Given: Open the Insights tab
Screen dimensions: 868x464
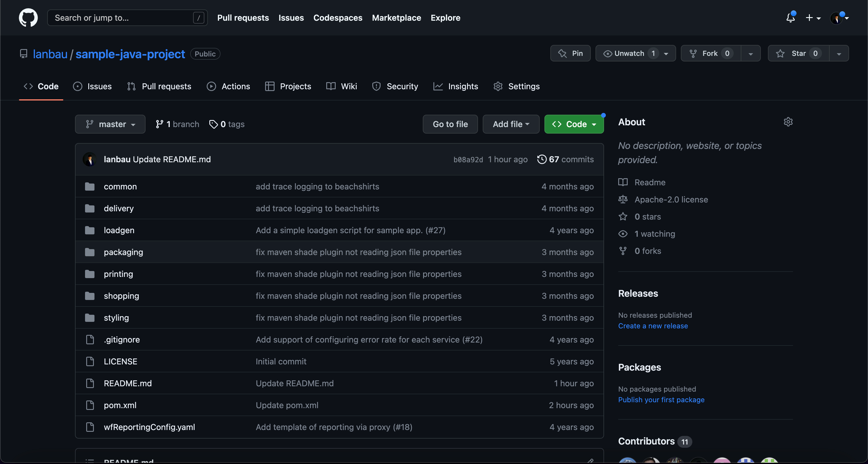Looking at the screenshot, I should pos(456,86).
